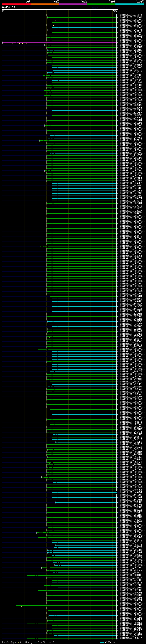The image size is (146, 644).
Task: Select hit label UniRef100_P35069
Action: [131, 555]
